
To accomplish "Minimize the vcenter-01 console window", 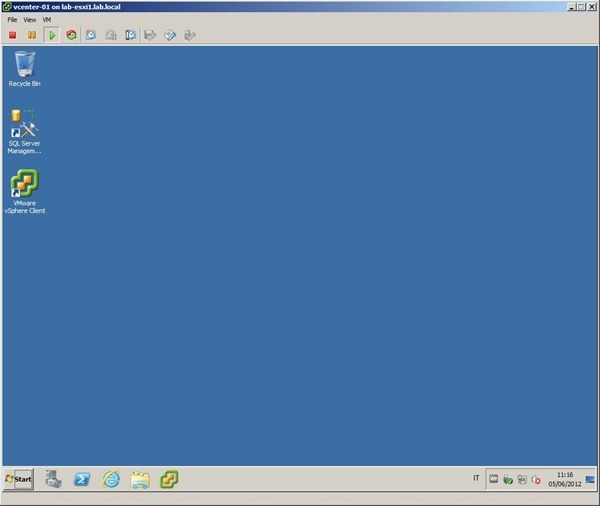I will point(572,7).
